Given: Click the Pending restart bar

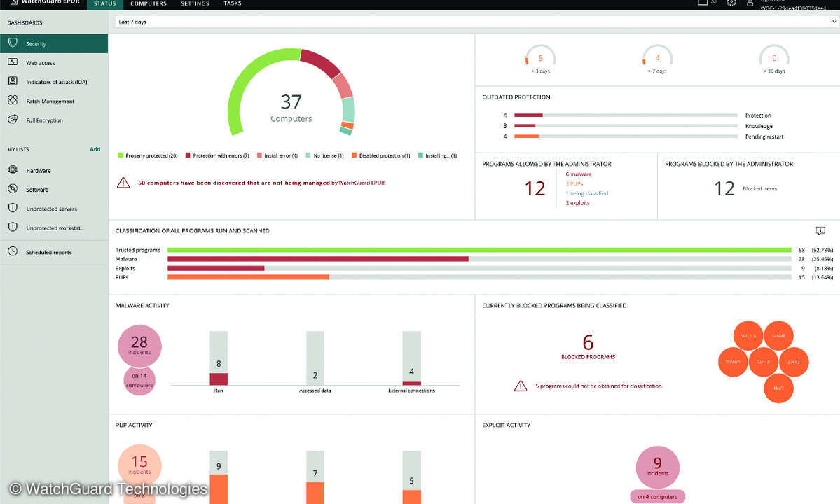Looking at the screenshot, I should (x=626, y=136).
